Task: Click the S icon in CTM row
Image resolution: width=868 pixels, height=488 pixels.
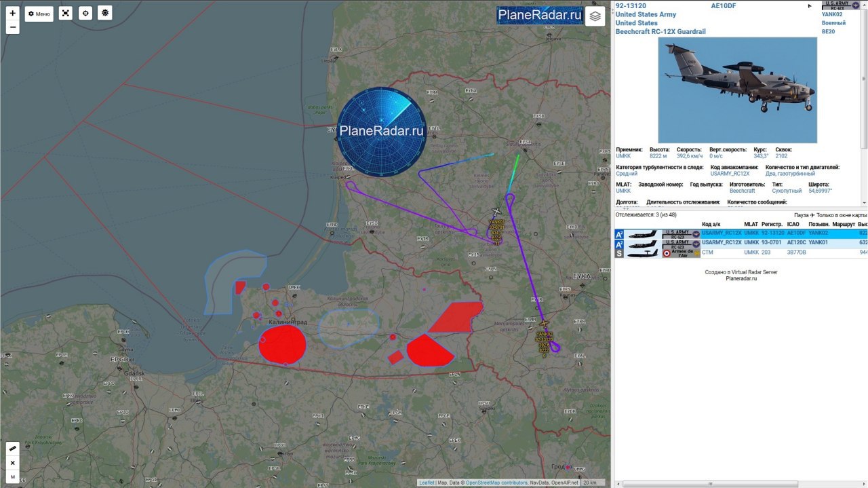Action: coord(619,253)
